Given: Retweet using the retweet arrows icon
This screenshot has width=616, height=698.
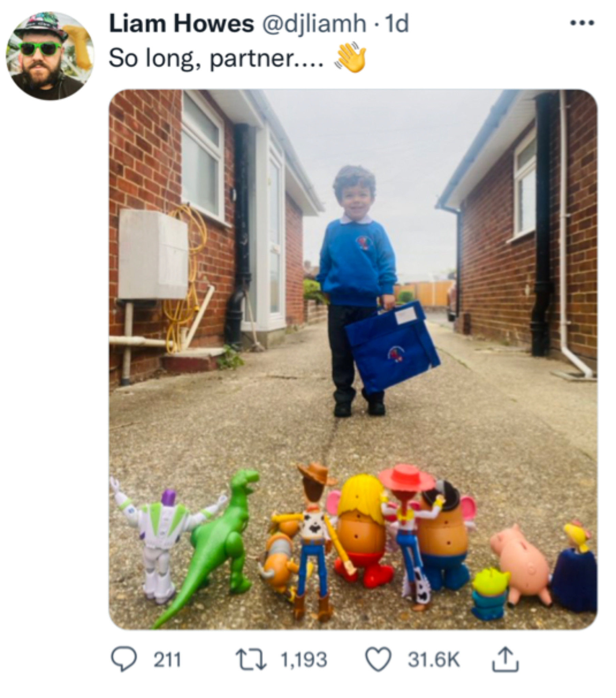Looking at the screenshot, I should click(x=251, y=659).
